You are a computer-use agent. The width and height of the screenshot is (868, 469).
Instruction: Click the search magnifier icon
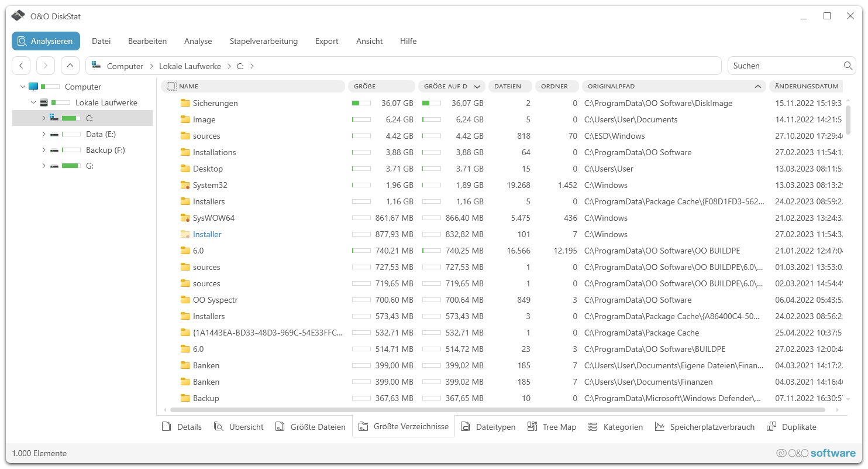coord(848,66)
